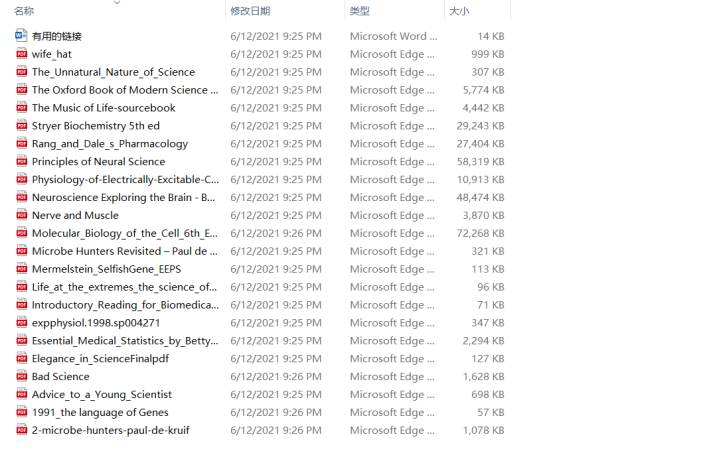This screenshot has width=701, height=464.
Task: Click PDF icon of Nerve and Muscle
Action: point(21,215)
